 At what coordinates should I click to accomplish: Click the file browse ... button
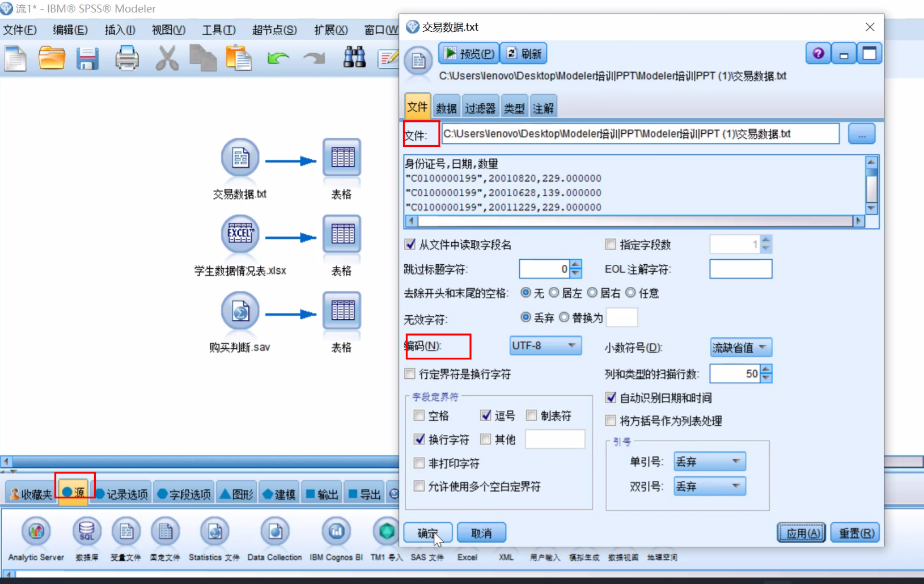(862, 134)
